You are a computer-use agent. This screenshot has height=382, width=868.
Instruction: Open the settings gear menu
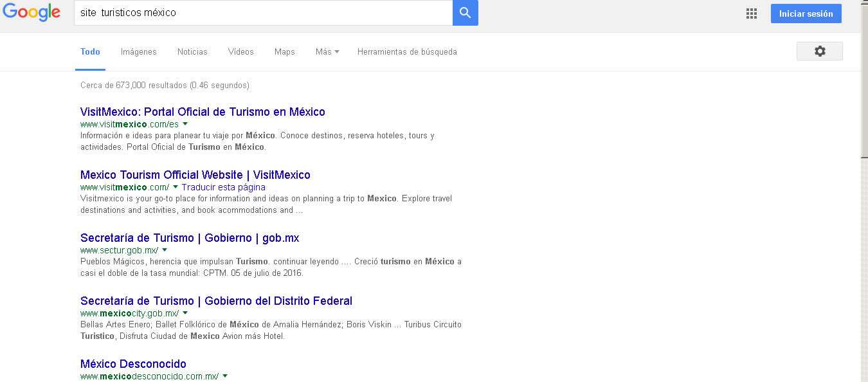[820, 51]
